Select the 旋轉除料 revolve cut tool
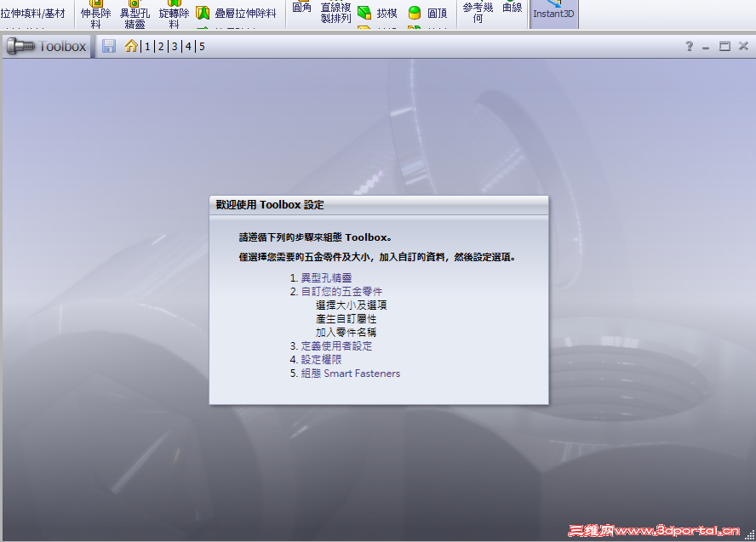Screen dimensions: 756x542 point(174,14)
